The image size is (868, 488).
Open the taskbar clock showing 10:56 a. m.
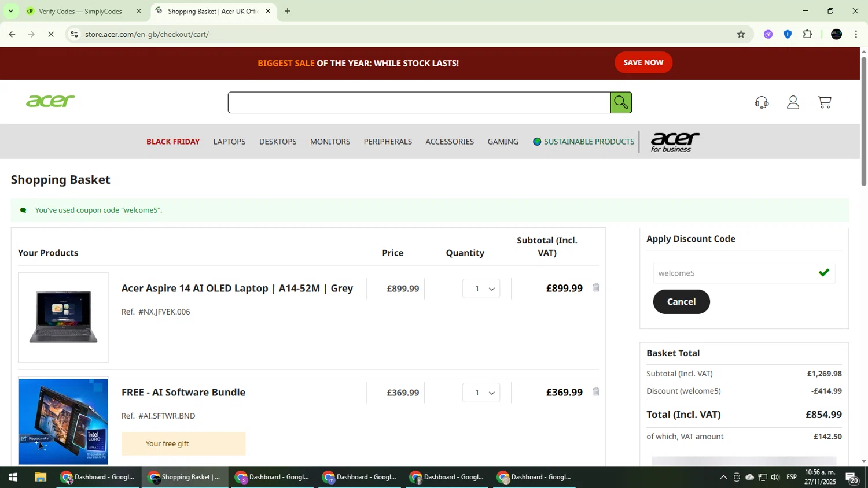tap(819, 477)
